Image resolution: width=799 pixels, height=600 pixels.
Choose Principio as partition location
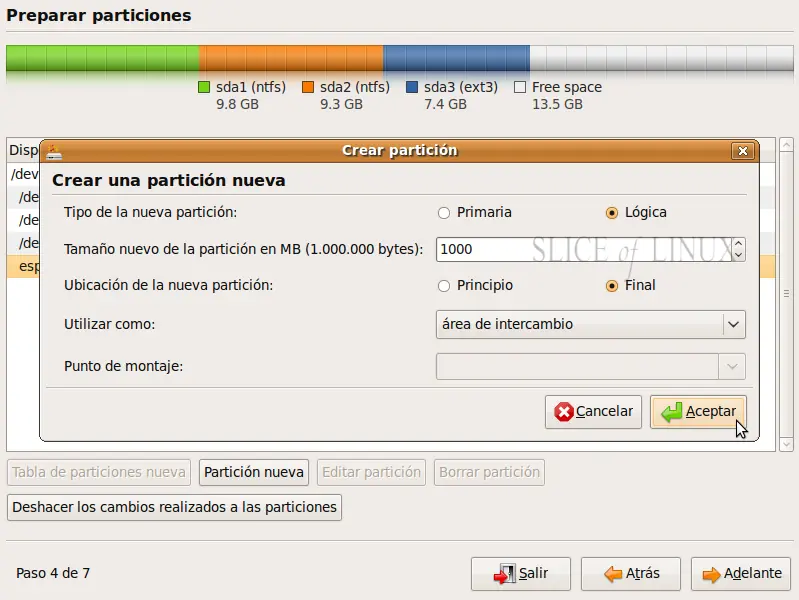(444, 285)
